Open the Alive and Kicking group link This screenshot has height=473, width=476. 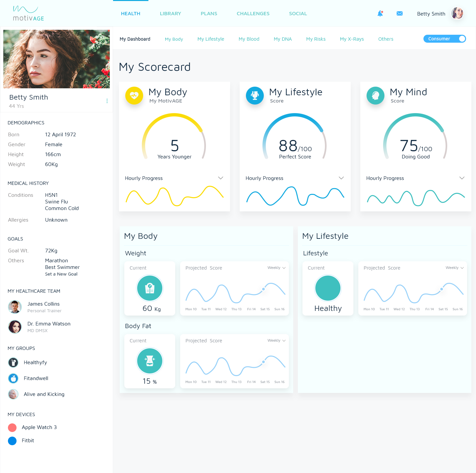point(44,394)
